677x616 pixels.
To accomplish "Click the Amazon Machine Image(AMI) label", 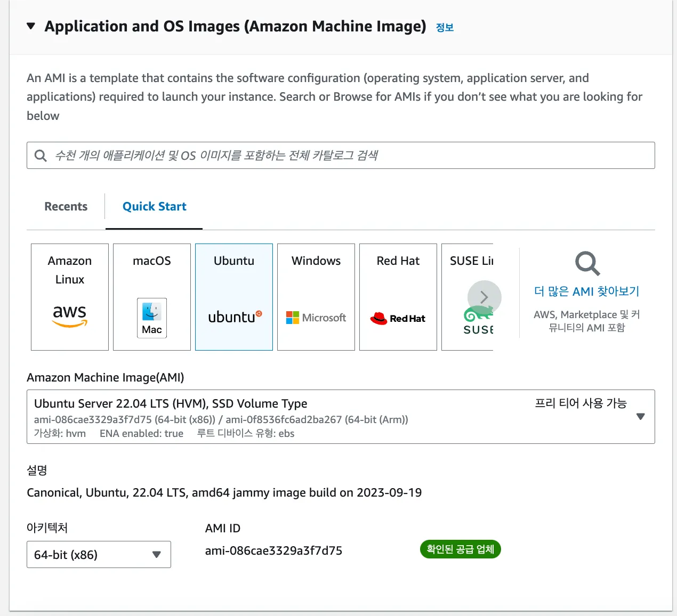I will (x=106, y=377).
